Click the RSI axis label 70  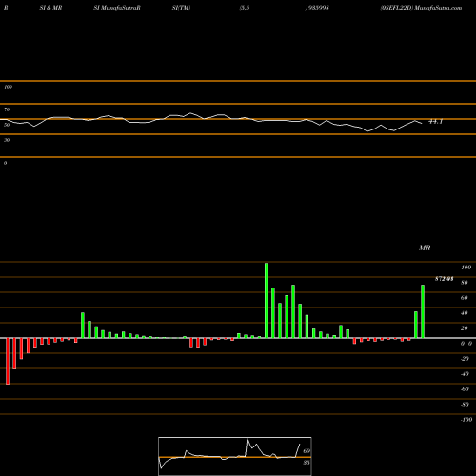pos(7,109)
